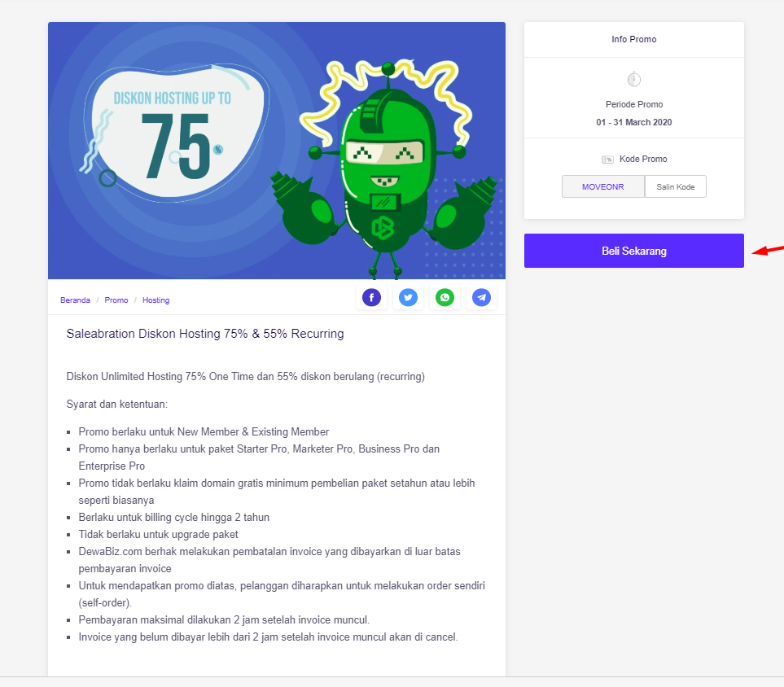The width and height of the screenshot is (784, 687).
Task: Share promo on Facebook icon
Action: (371, 298)
